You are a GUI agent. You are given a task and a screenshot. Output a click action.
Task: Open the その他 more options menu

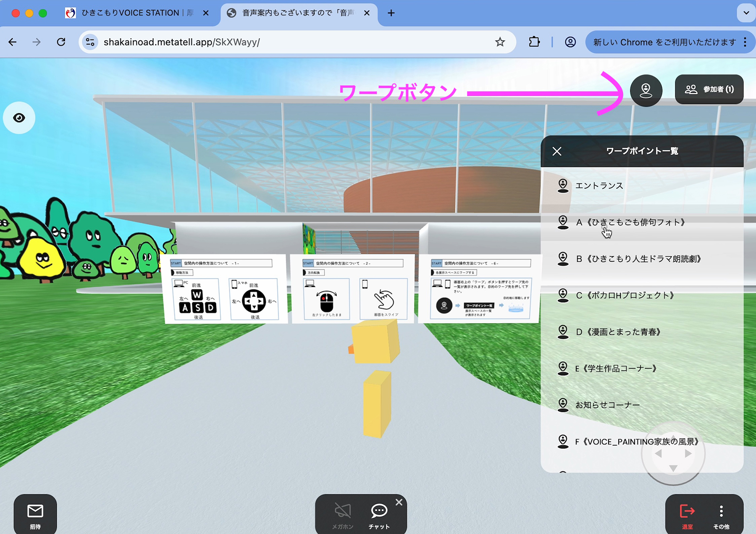[721, 516]
